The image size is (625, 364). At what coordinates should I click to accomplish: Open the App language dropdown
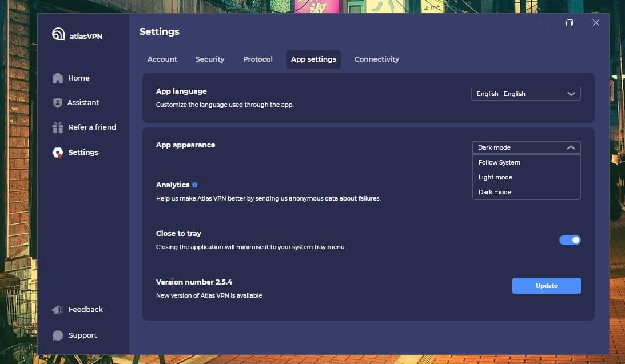(x=526, y=94)
